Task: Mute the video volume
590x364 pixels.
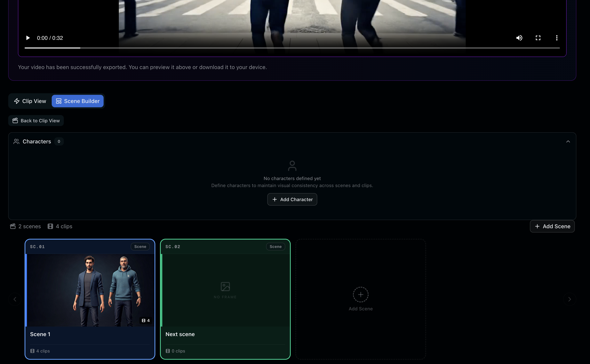Action: [x=519, y=38]
